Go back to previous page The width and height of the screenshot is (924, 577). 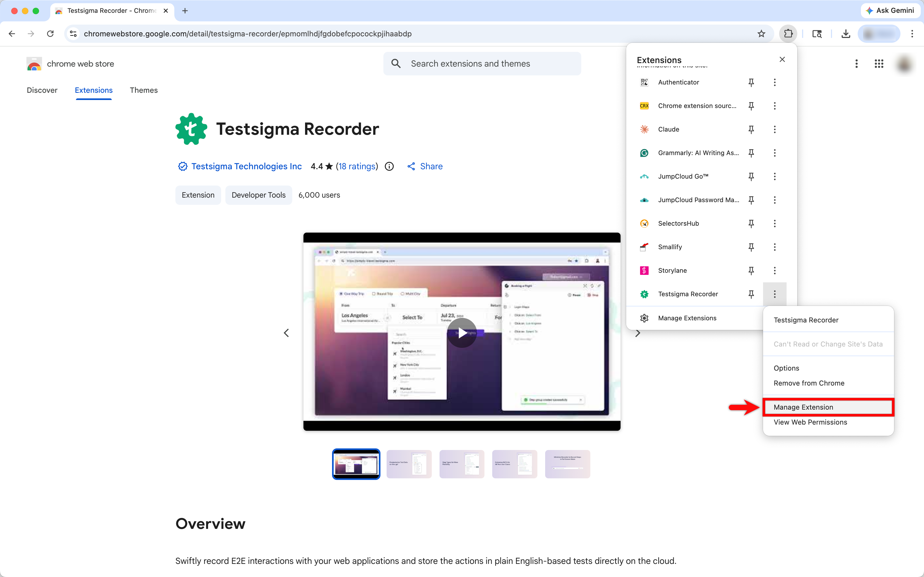point(12,34)
